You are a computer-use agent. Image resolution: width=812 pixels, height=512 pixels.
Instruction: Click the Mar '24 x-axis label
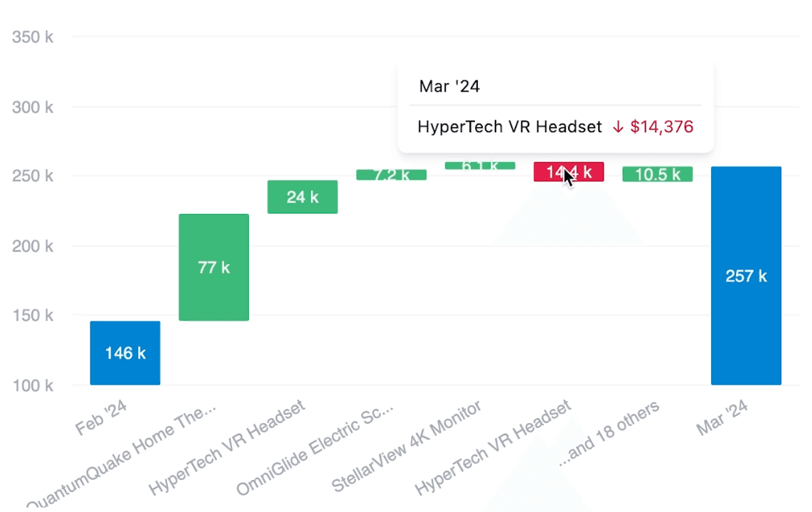725,419
